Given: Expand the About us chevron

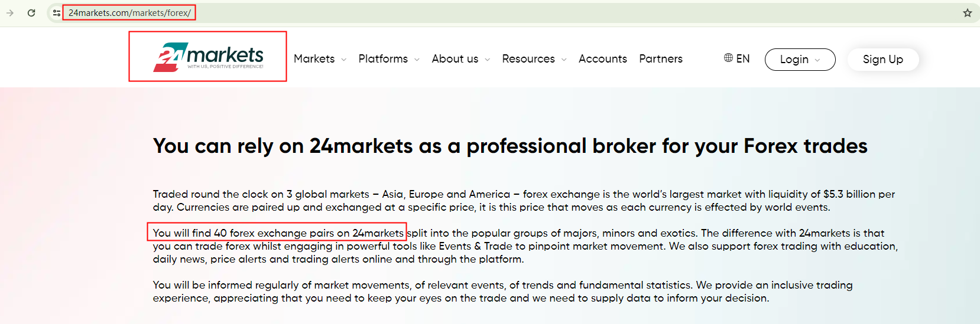Looking at the screenshot, I should point(488,59).
